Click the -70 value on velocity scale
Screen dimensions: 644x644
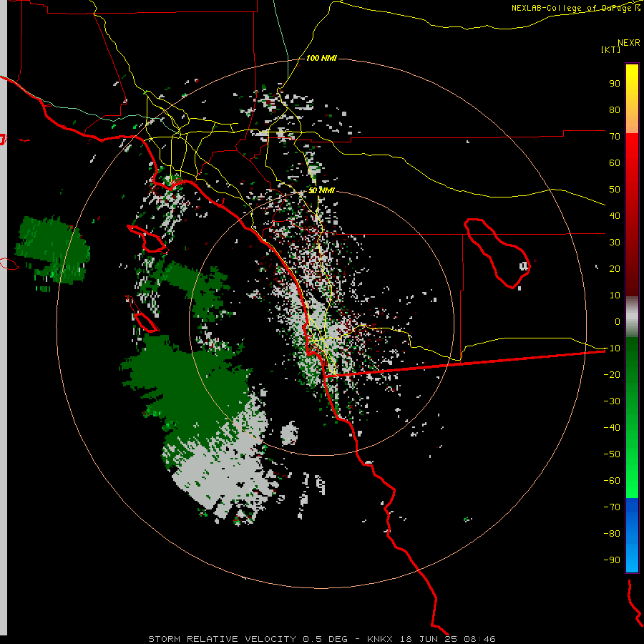pyautogui.click(x=612, y=507)
